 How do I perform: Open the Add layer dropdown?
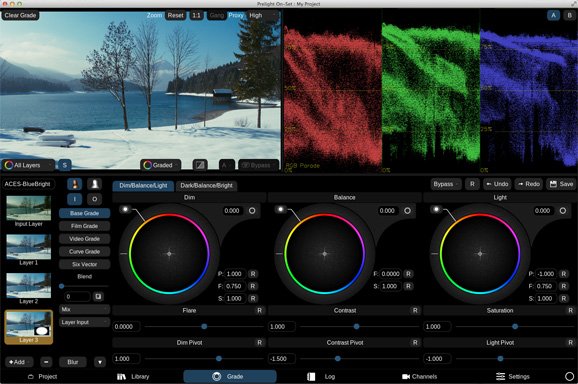(x=19, y=362)
